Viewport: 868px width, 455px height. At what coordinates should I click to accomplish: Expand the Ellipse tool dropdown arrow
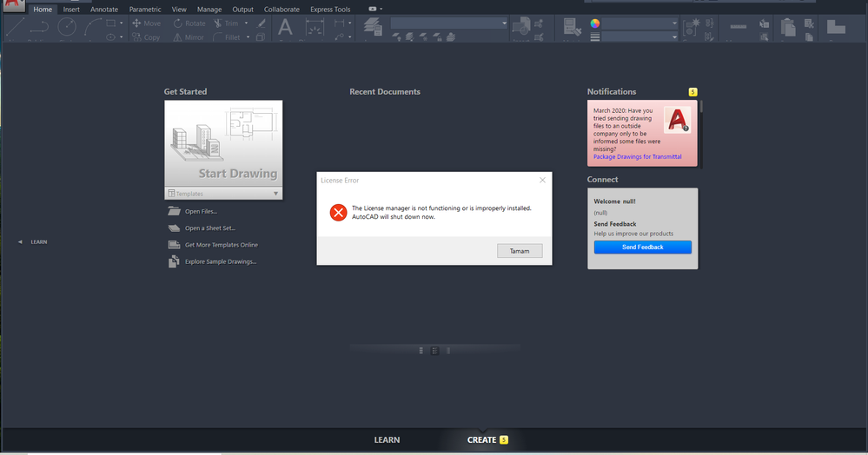point(122,37)
